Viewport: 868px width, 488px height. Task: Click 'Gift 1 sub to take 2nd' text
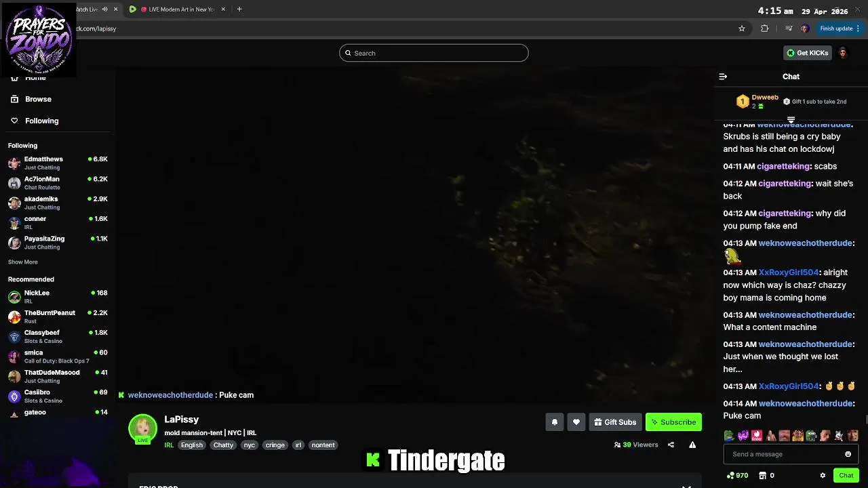819,102
